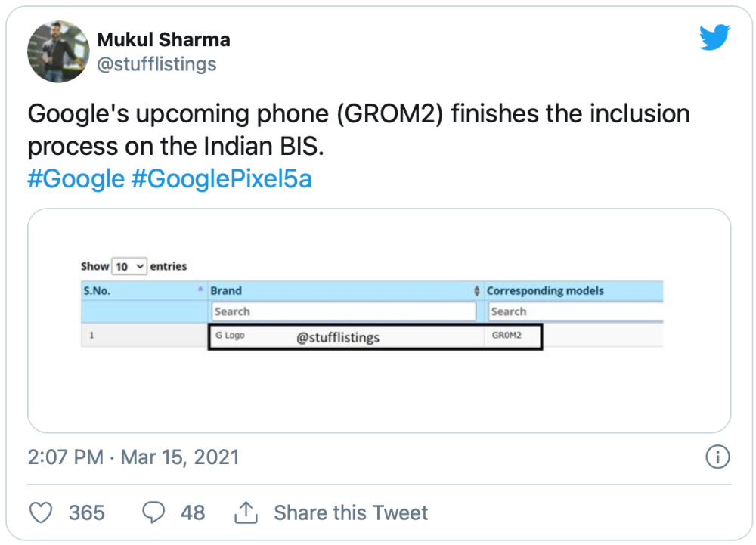The width and height of the screenshot is (756, 545).
Task: Click the share upload arrow icon
Action: [246, 513]
